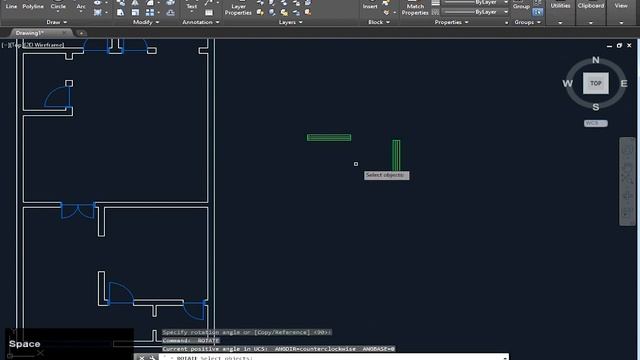Click S on the ViewCube compass

pyautogui.click(x=596, y=107)
